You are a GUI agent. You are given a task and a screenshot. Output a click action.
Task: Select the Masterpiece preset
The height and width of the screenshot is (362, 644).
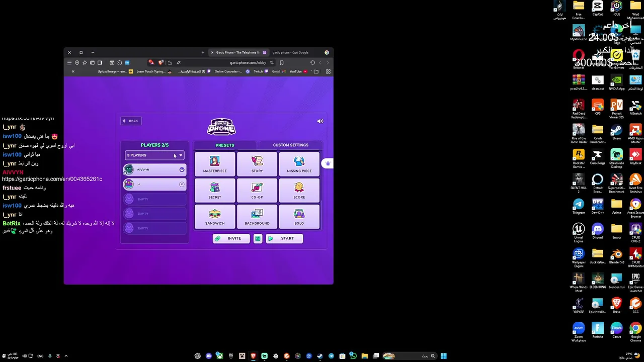click(x=215, y=164)
